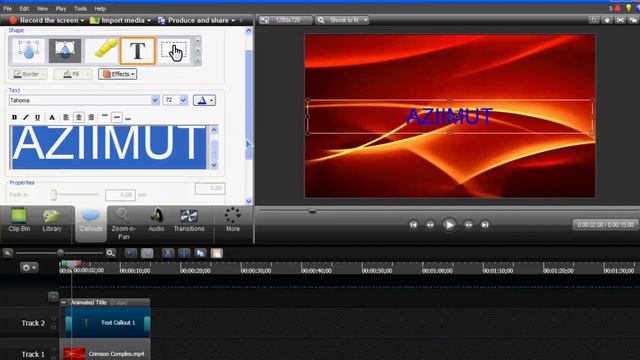Click the AZIIMUT text edit box
Screen dimensions: 640x360
coord(109,147)
